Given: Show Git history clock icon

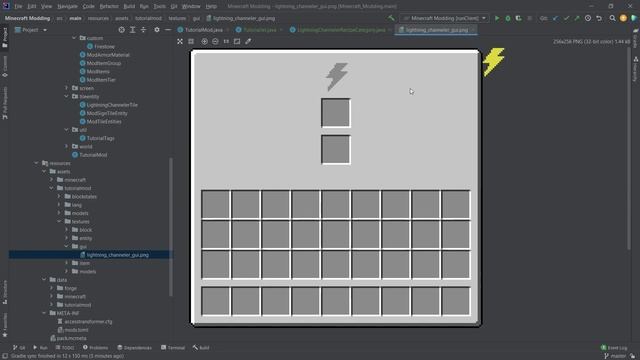Looking at the screenshot, I should (588, 18).
